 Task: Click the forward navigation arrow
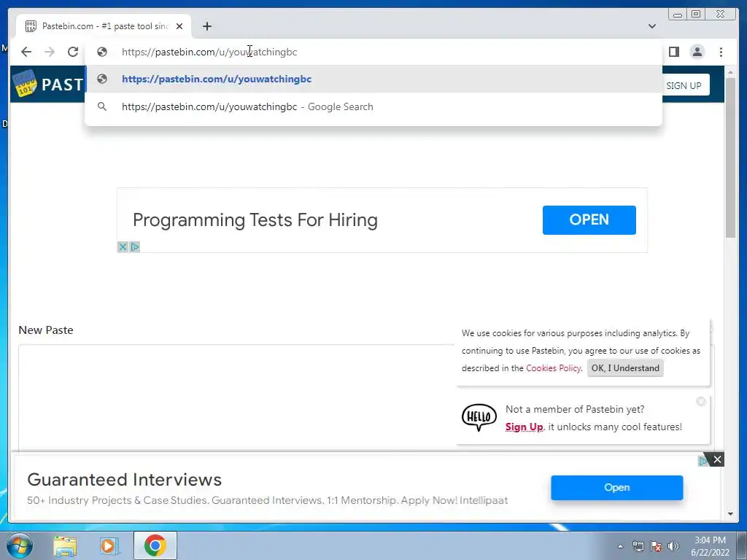(50, 52)
